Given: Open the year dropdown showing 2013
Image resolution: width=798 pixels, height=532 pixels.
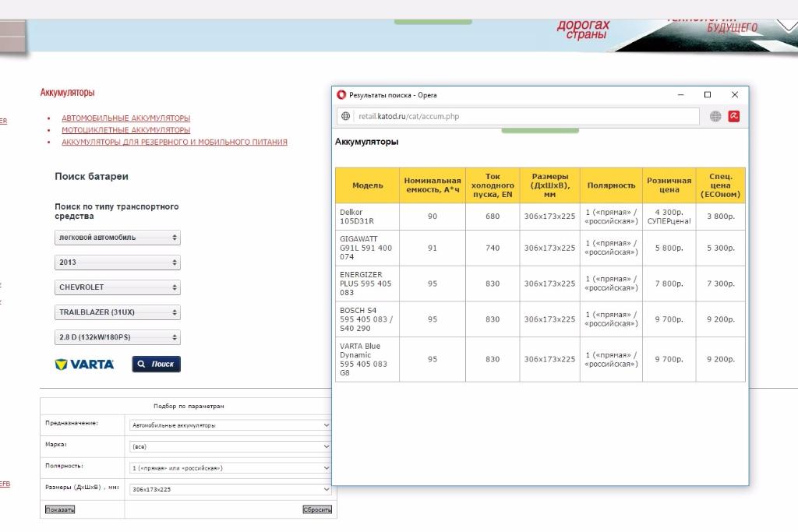Looking at the screenshot, I should (x=118, y=262).
